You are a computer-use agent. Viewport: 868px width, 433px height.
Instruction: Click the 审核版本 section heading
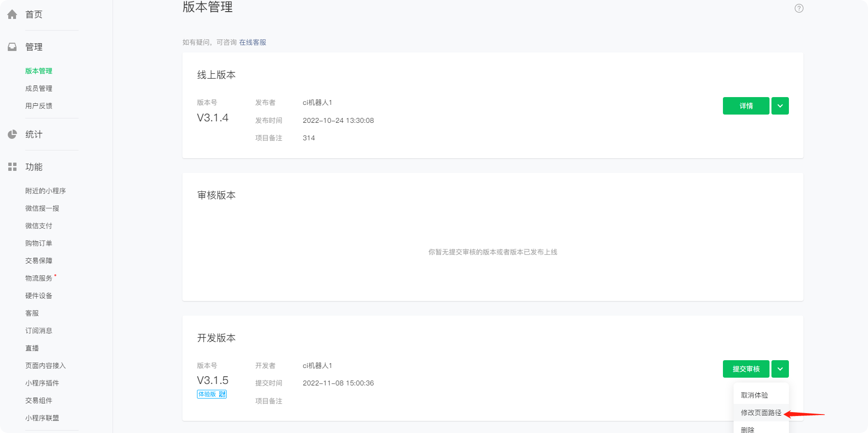point(216,195)
